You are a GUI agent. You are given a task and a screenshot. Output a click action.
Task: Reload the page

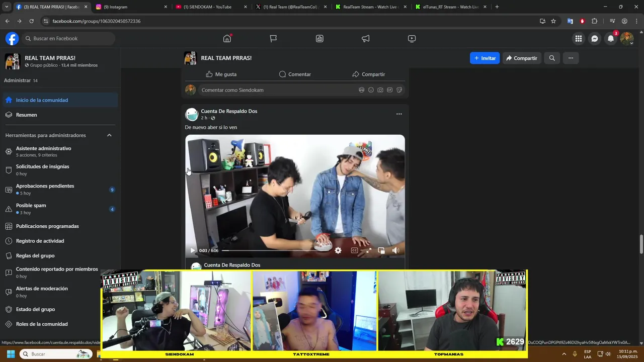pos(31,21)
